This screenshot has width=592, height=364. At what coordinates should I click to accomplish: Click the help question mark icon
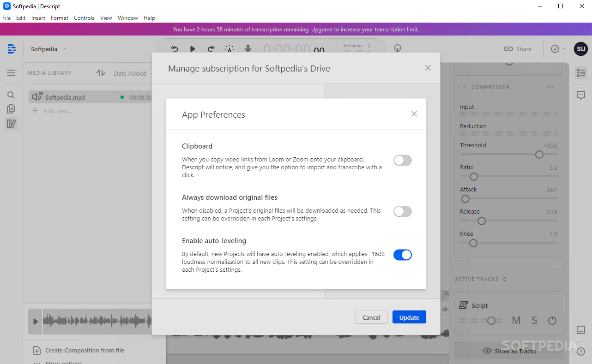coord(581,352)
